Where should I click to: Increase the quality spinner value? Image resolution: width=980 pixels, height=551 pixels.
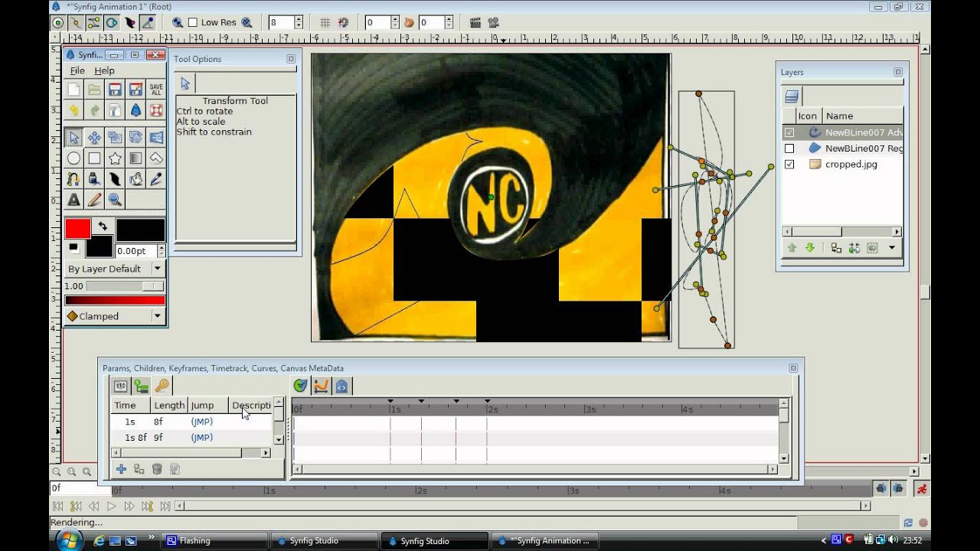(299, 19)
